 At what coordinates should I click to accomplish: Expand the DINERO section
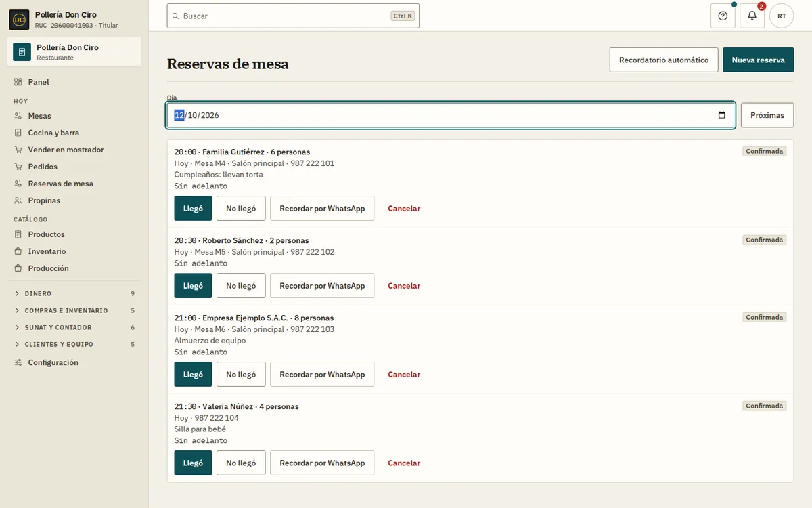[74, 293]
